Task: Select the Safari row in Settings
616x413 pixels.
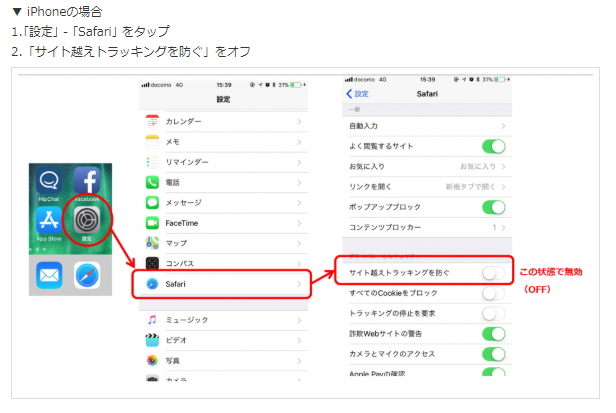Action: [222, 284]
